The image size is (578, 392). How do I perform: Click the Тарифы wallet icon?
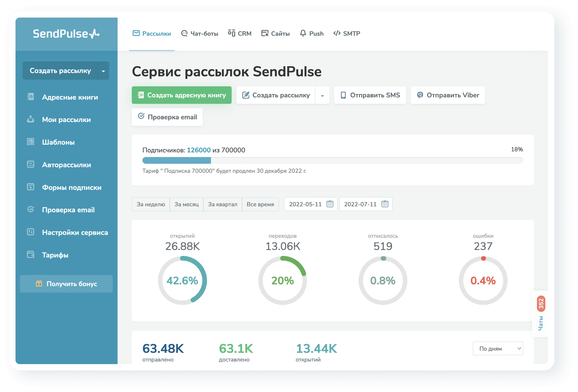tap(30, 255)
